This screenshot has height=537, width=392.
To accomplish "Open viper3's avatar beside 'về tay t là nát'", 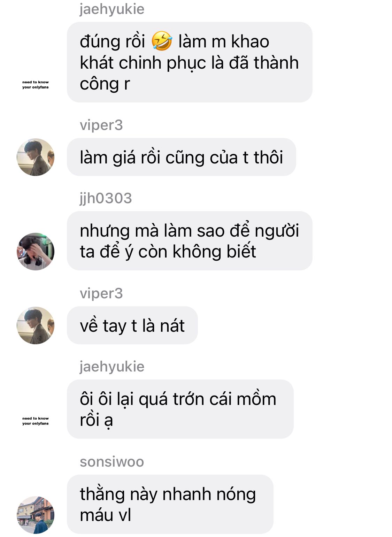I will tap(36, 325).
